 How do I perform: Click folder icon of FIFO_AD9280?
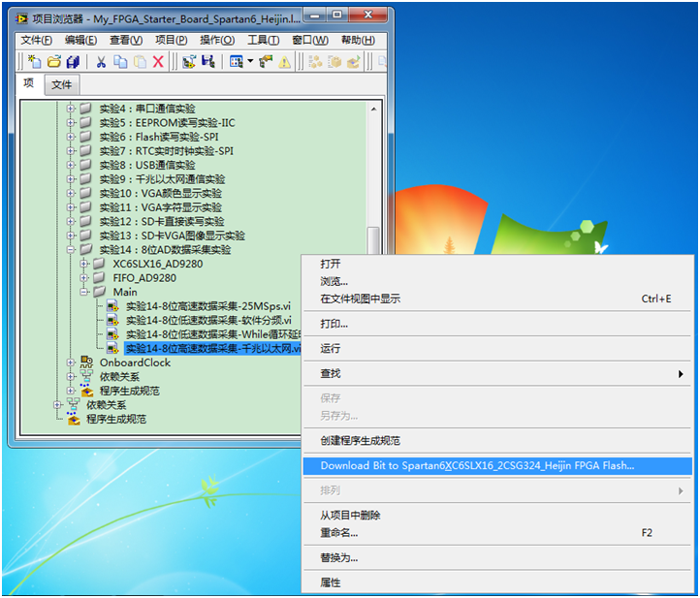[99, 277]
